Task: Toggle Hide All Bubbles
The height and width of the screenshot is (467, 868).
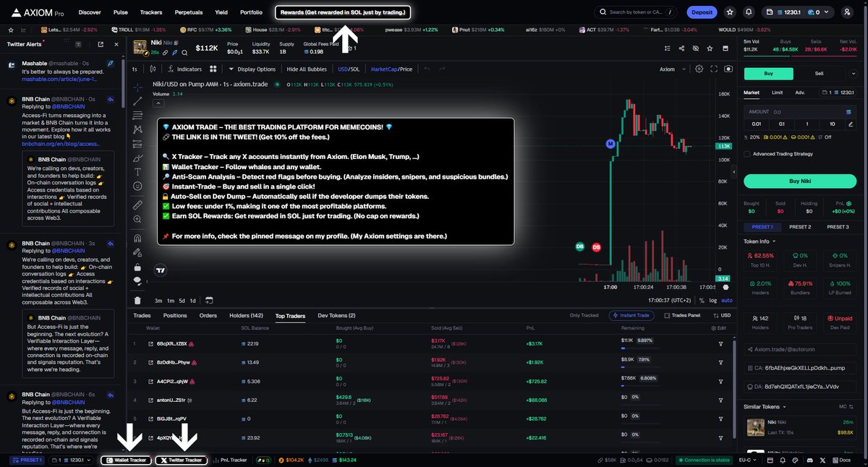Action: 307,69
